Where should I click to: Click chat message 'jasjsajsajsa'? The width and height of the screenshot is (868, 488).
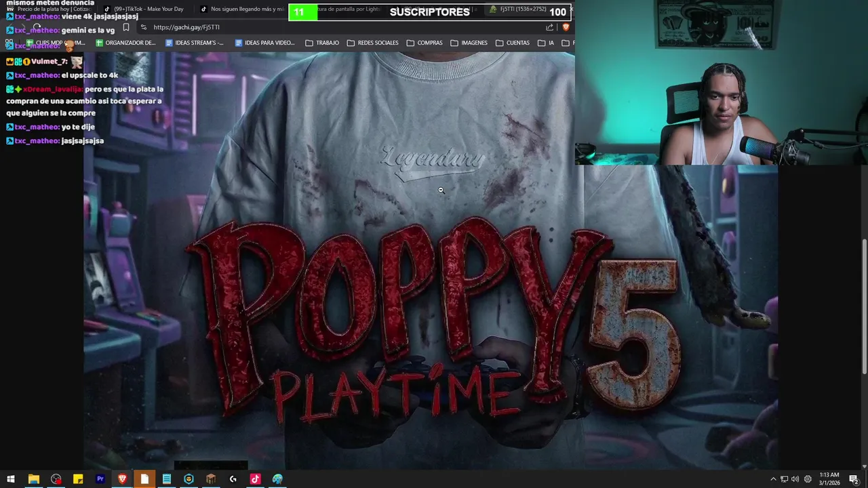(82, 140)
